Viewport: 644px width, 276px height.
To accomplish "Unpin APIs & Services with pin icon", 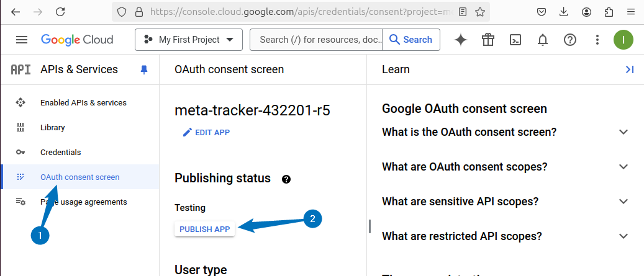I will 143,69.
